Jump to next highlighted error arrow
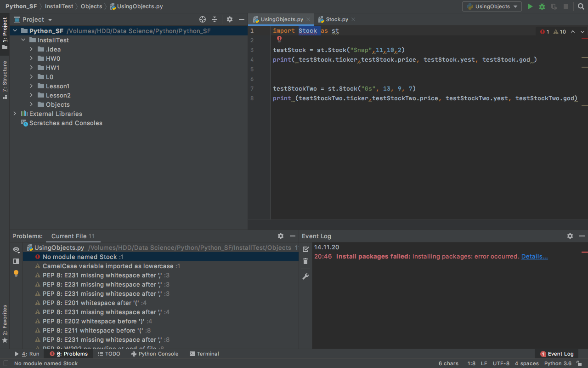Image resolution: width=588 pixels, height=368 pixels. coord(582,32)
